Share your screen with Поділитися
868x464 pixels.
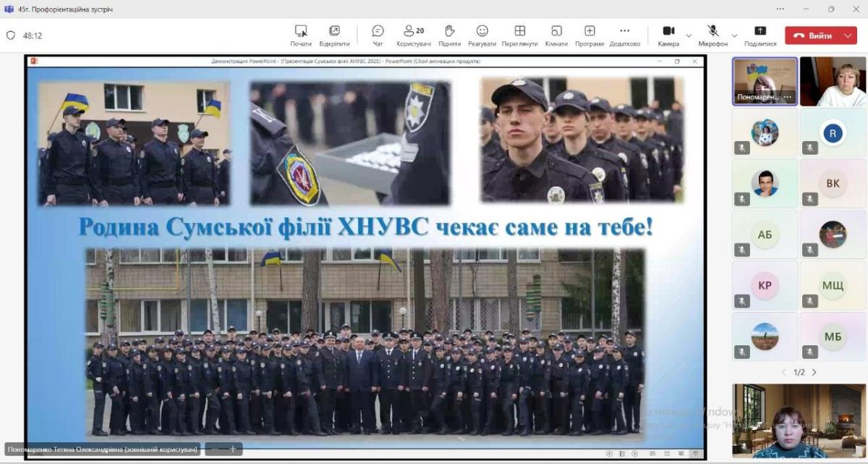[x=760, y=35]
